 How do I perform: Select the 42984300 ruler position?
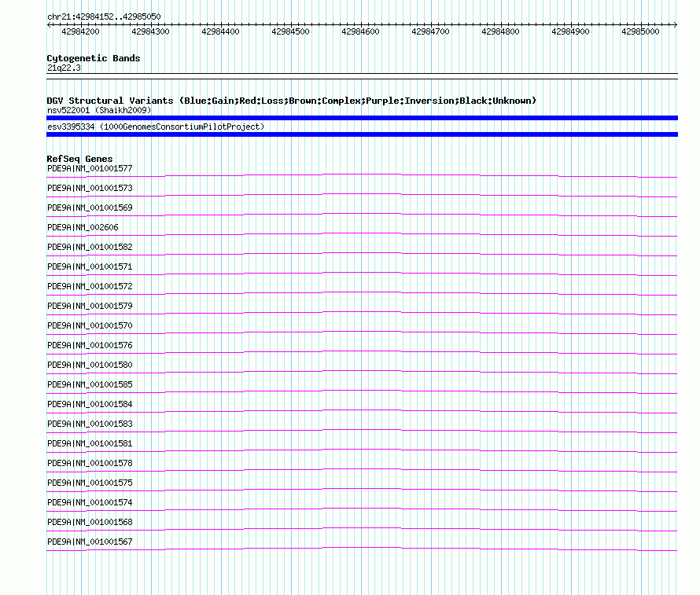[151, 31]
